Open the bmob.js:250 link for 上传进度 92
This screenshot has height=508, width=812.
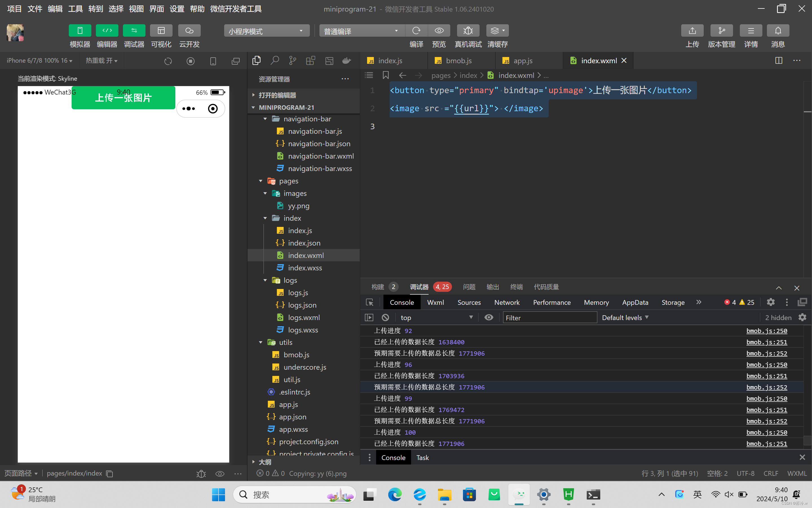point(767,330)
